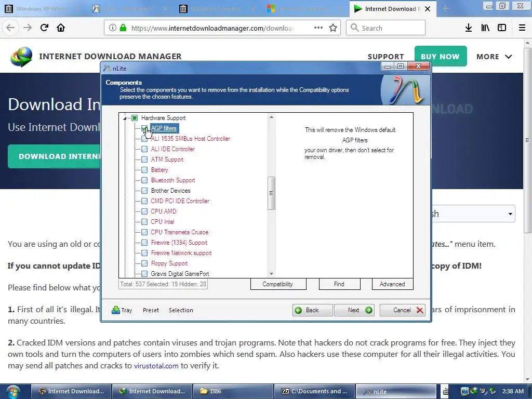
Task: Click Back button in nLite
Action: (x=312, y=310)
